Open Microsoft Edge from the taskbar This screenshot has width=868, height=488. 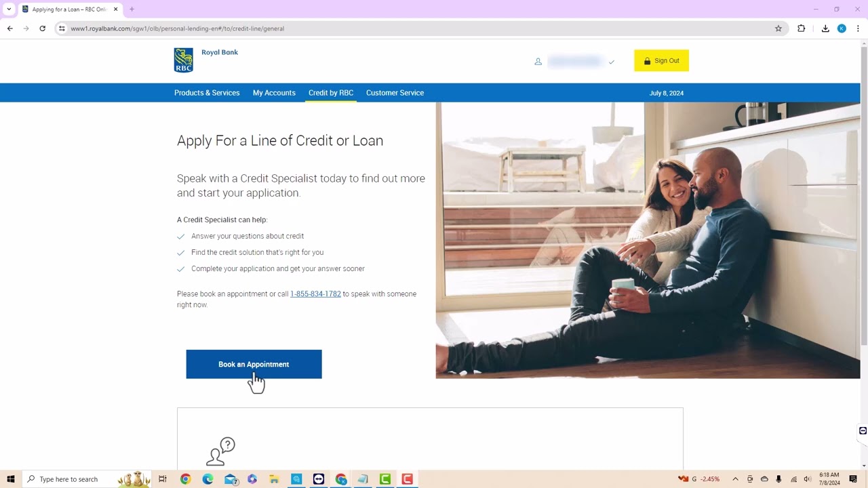point(208,479)
